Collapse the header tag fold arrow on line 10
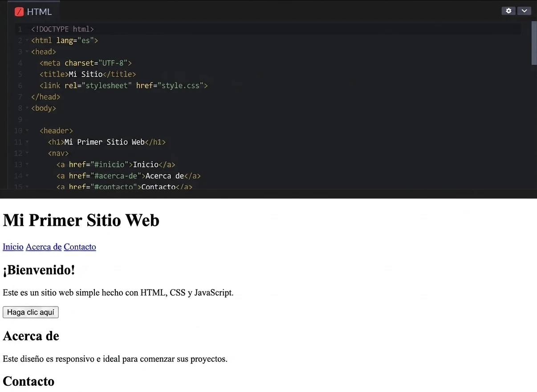 (27, 131)
